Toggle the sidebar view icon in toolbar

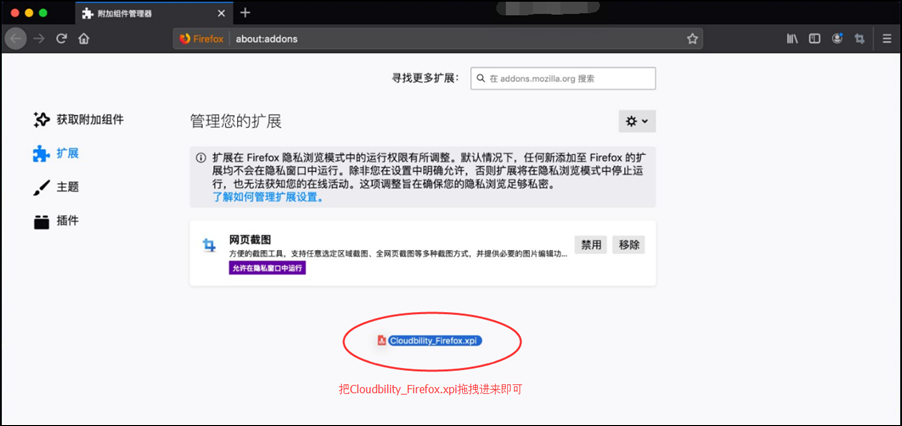(814, 39)
